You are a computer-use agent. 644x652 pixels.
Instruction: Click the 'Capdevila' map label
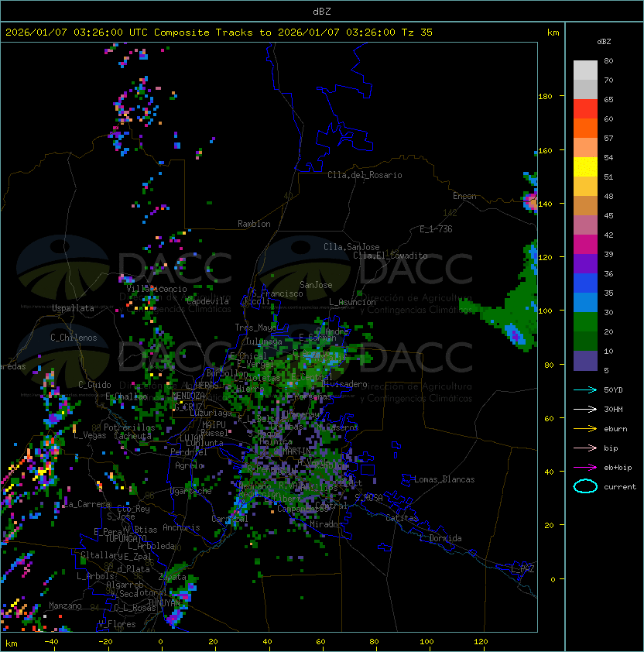(207, 301)
